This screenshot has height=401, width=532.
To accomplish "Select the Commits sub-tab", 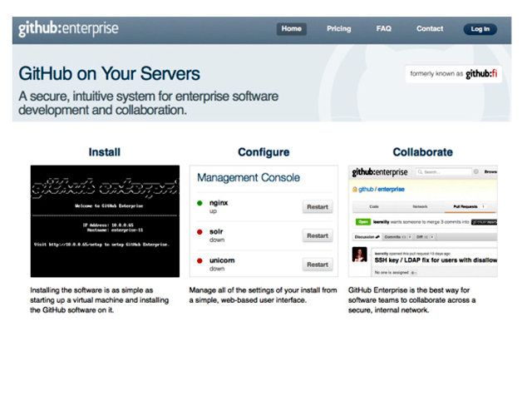I will 398,236.
